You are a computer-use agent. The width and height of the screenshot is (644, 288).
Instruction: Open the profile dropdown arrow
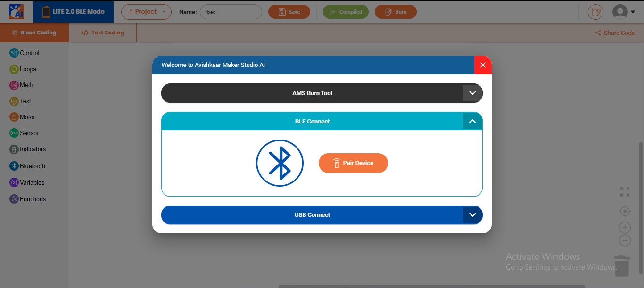click(633, 12)
